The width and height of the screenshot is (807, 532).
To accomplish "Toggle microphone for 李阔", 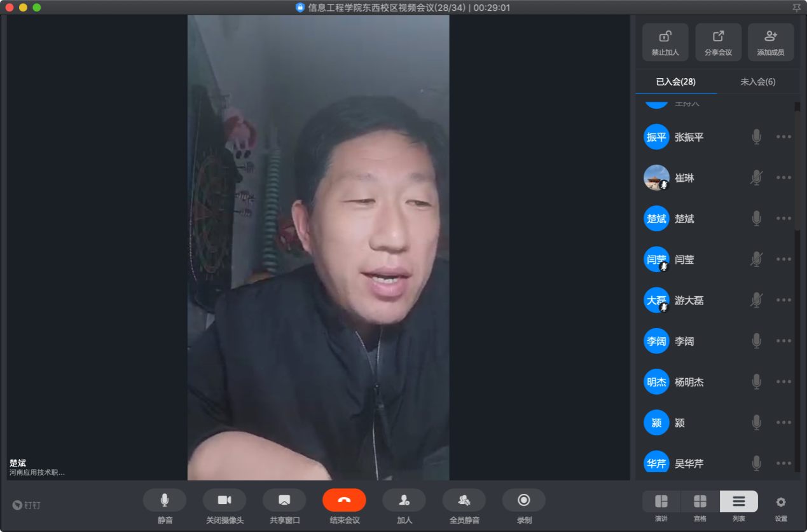I will [x=756, y=341].
